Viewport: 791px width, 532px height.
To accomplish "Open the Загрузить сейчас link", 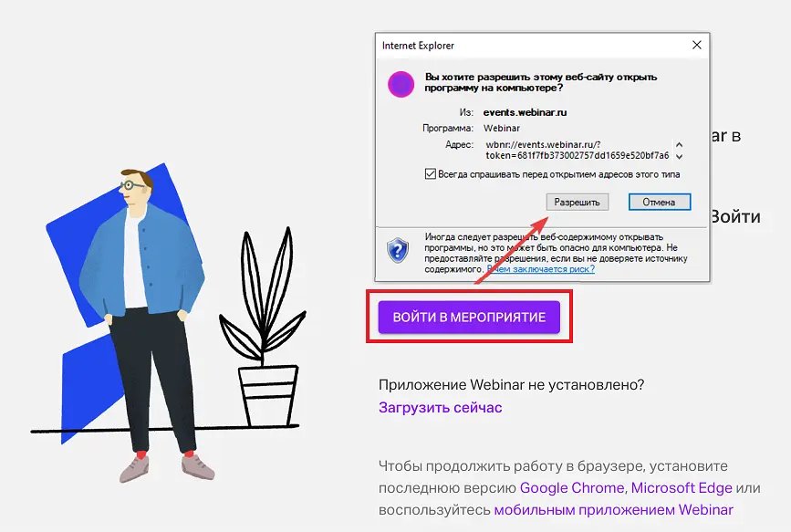I will 441,407.
